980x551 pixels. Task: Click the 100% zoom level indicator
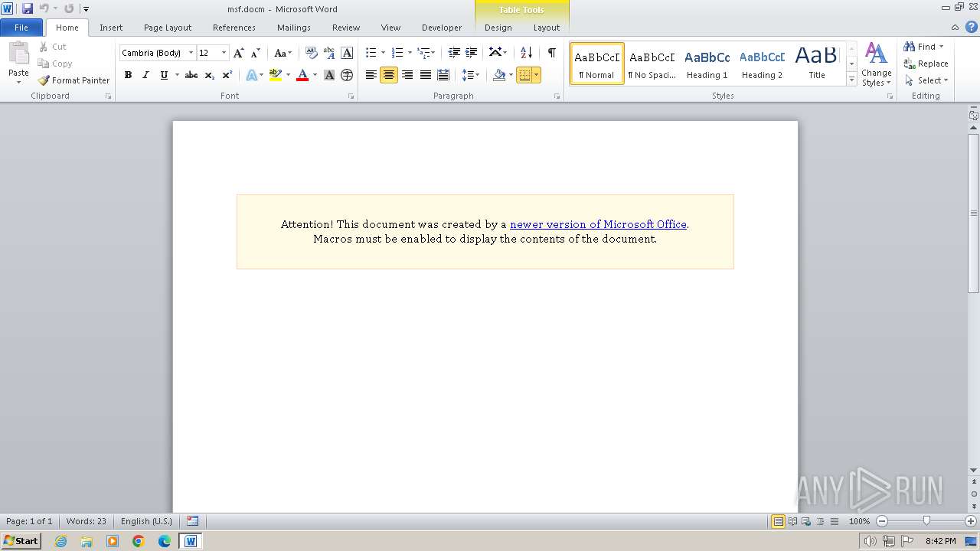tap(859, 521)
